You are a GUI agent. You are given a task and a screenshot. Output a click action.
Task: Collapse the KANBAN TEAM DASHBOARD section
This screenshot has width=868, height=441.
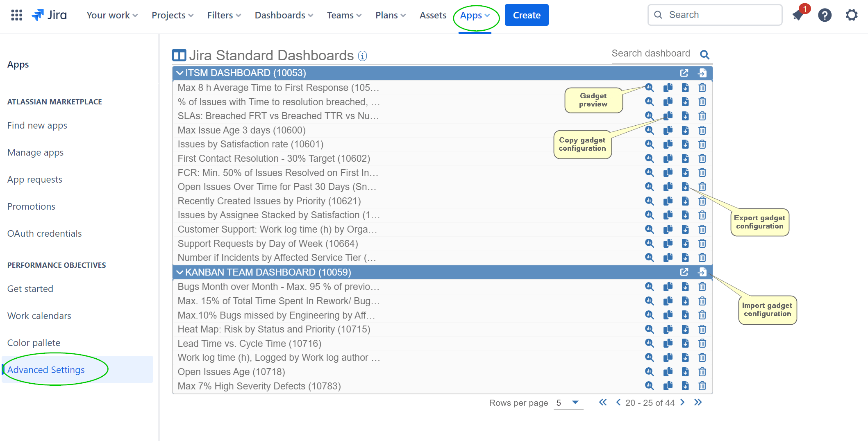click(x=180, y=272)
